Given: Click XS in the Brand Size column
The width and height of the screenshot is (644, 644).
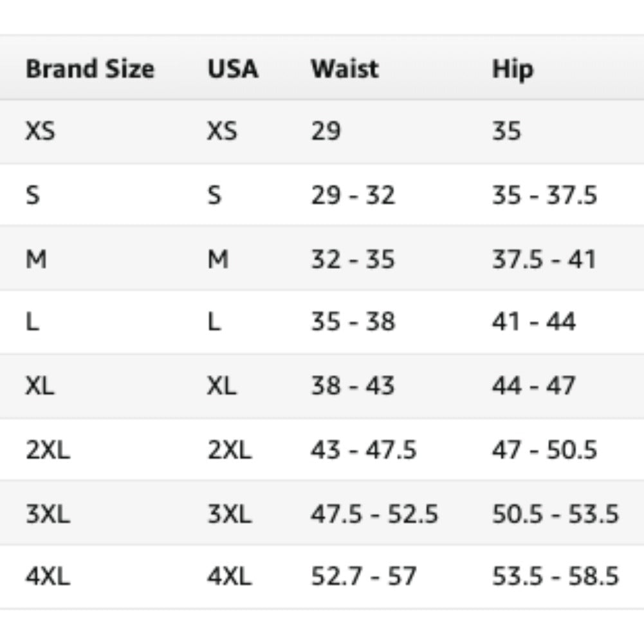Looking at the screenshot, I should click(x=41, y=131).
